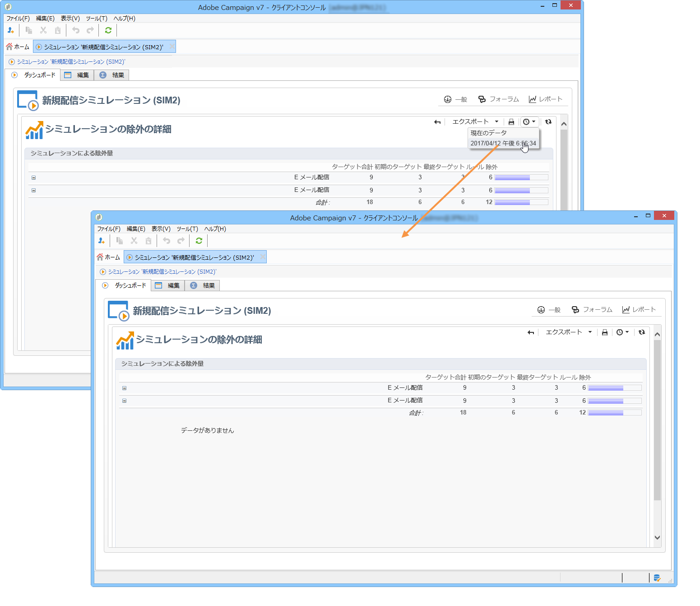Collapse first E メール配信 row in front window
The height and width of the screenshot is (606, 700).
(x=124, y=388)
